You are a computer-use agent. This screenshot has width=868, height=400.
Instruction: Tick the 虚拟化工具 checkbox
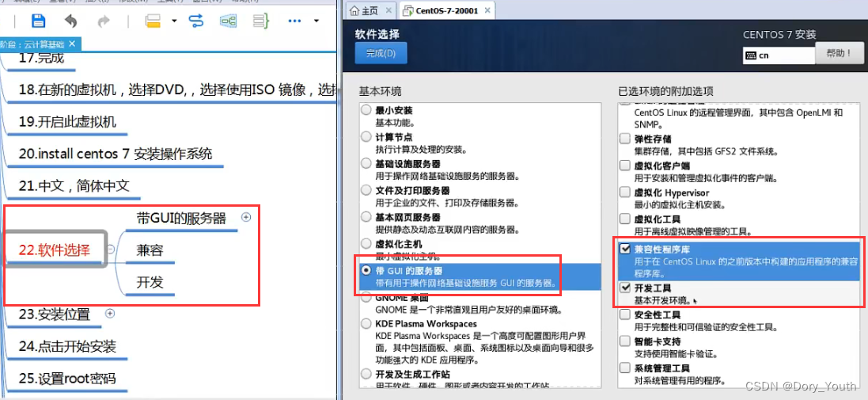click(x=625, y=219)
